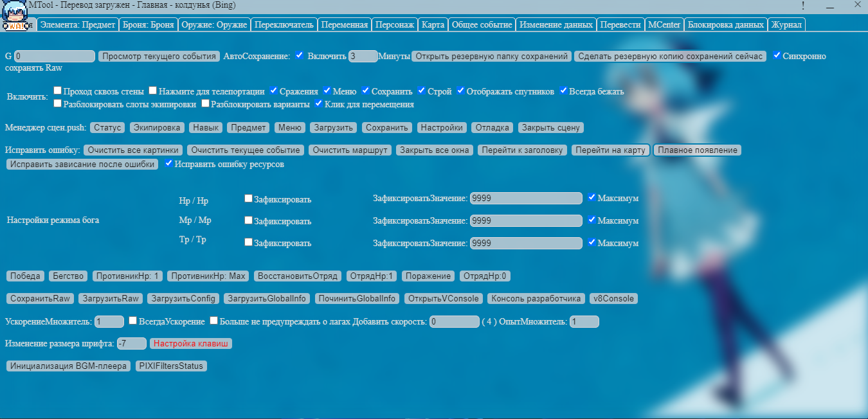Toggle Максимум checkbox in Tp row

click(x=592, y=242)
